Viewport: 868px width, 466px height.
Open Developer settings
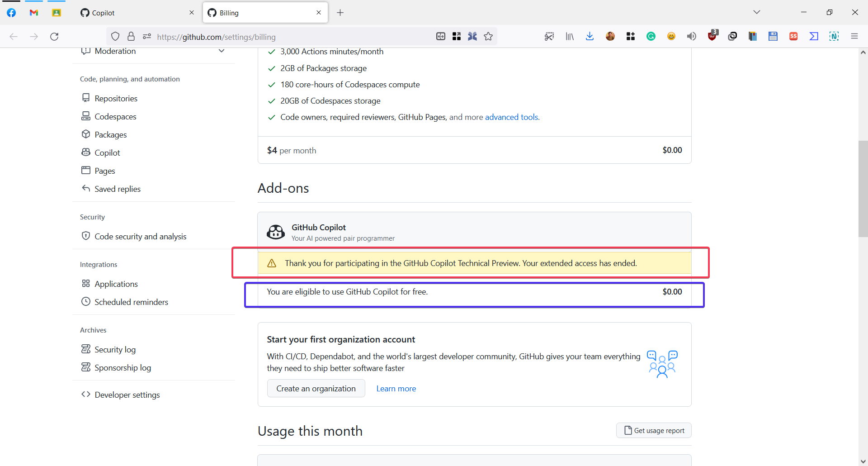[x=127, y=395]
